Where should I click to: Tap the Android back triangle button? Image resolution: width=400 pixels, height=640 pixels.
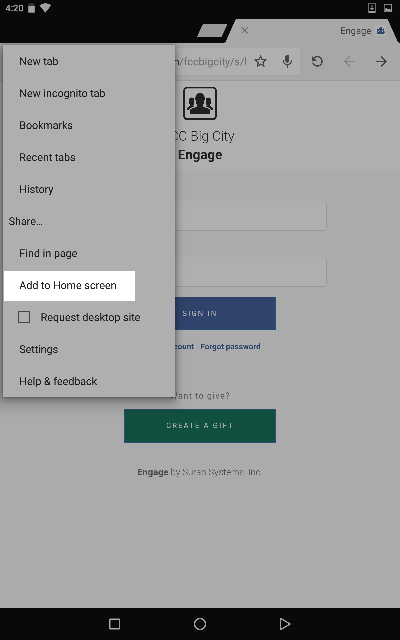tap(284, 624)
